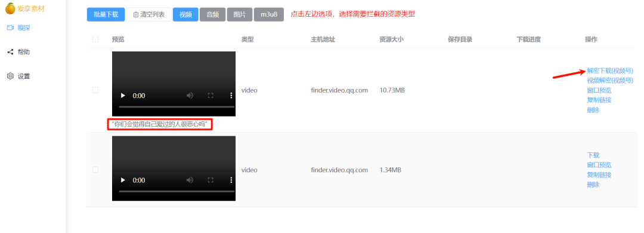Check the select-all checkbox in table header
Image resolution: width=644 pixels, height=233 pixels.
95,39
